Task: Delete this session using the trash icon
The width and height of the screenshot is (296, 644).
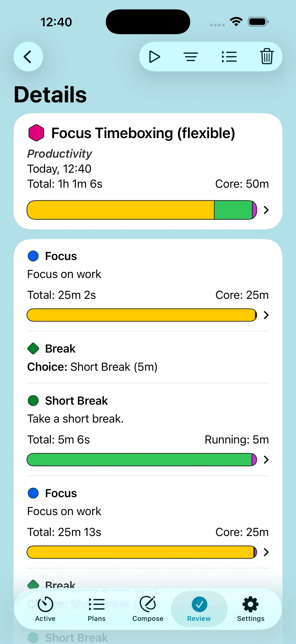Action: coord(266,57)
